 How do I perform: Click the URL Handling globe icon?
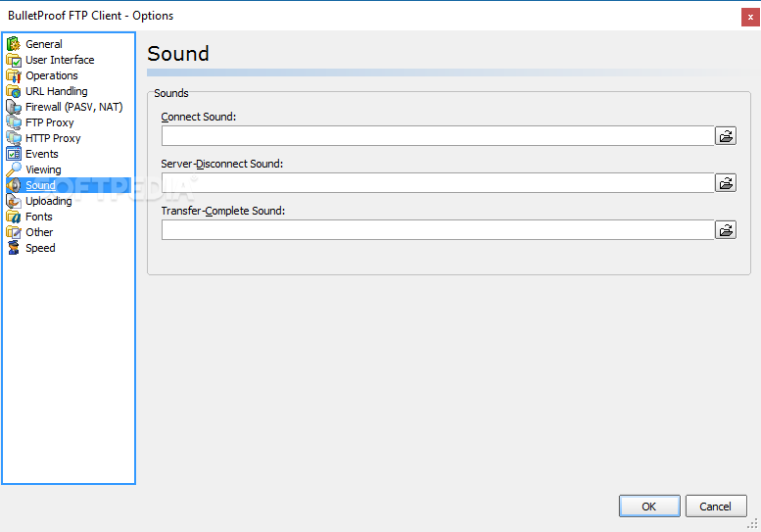[x=14, y=91]
